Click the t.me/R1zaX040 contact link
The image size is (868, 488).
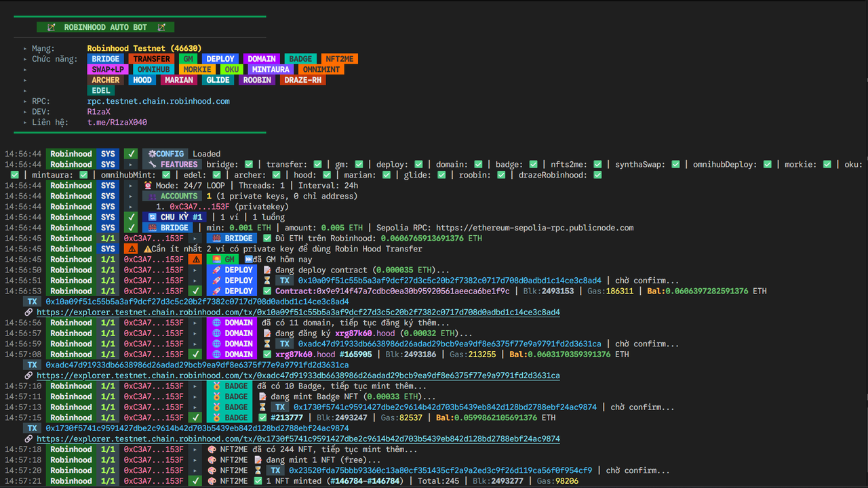(117, 122)
